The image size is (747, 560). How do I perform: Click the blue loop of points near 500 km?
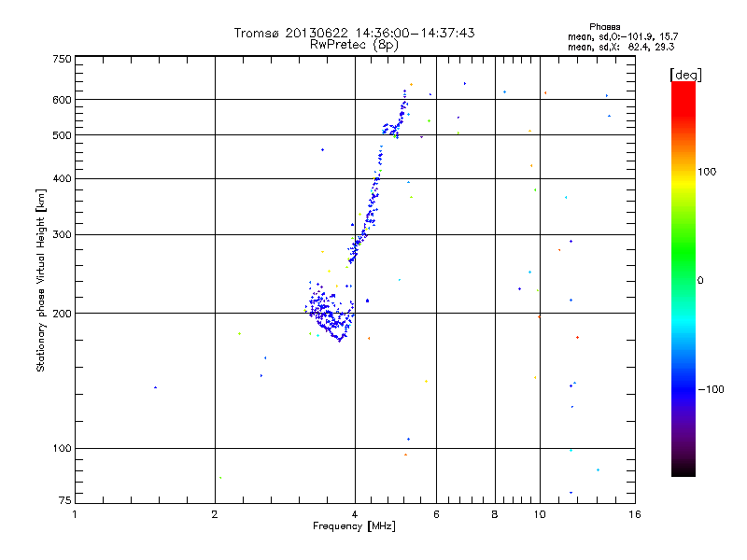tap(389, 130)
